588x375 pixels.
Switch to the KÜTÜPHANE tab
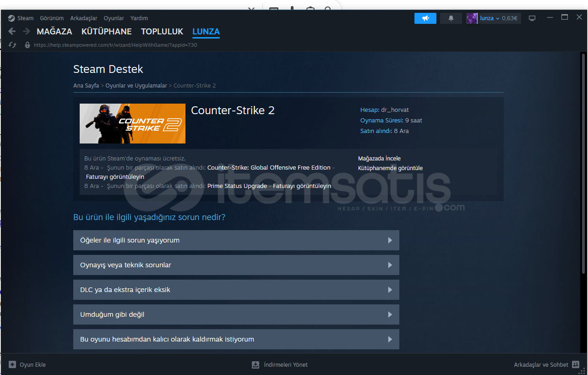coord(107,32)
